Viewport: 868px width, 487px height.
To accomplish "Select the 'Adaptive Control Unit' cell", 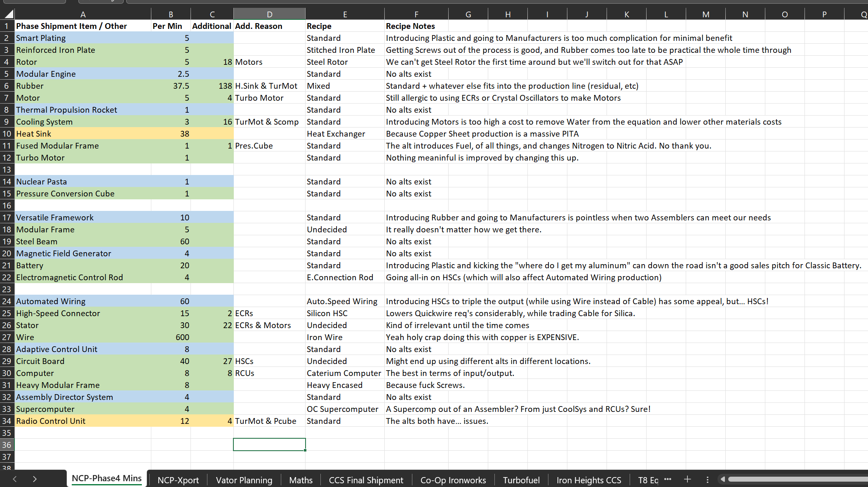I will [x=83, y=349].
